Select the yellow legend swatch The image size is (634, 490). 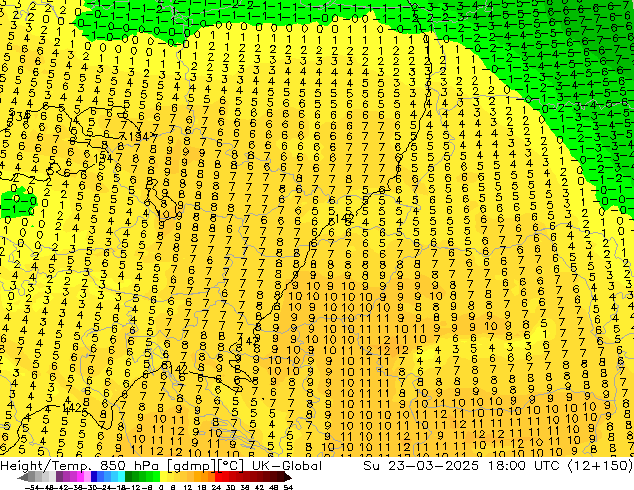pyautogui.click(x=164, y=476)
